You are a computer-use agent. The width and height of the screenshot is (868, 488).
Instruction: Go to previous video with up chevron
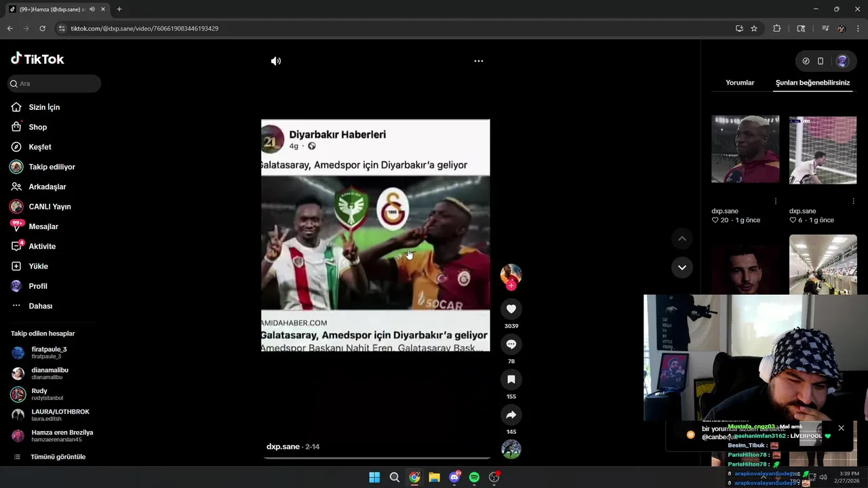click(x=682, y=239)
